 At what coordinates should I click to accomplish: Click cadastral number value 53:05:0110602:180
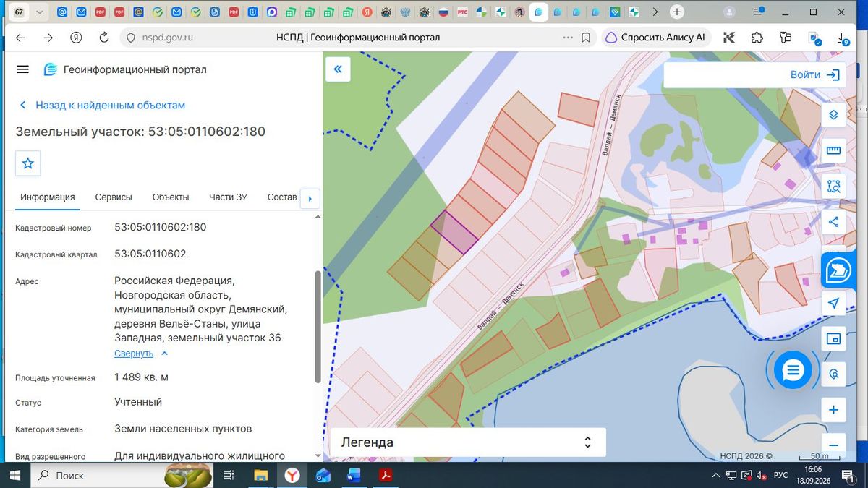point(161,227)
